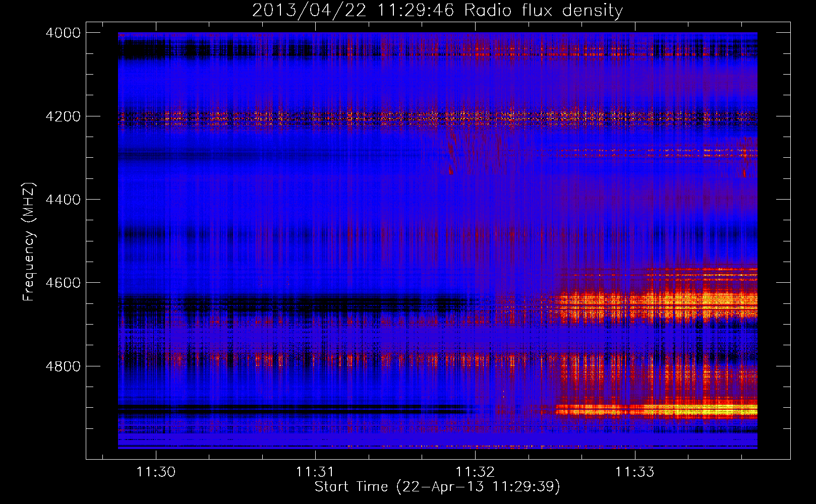Click the 4200 frequency axis label
This screenshot has width=816, height=504.
point(63,116)
